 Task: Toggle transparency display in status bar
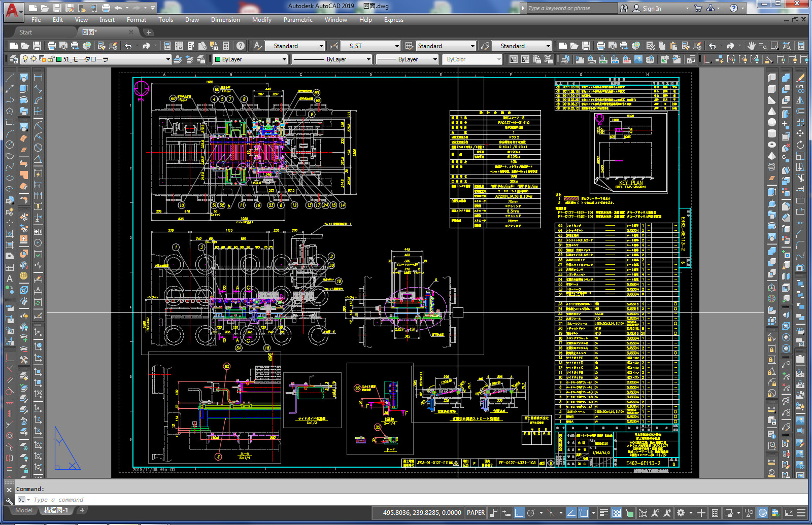(x=616, y=513)
